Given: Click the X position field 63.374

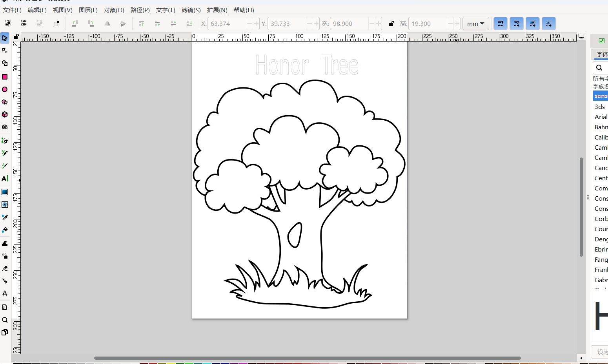Looking at the screenshot, I should [x=227, y=24].
